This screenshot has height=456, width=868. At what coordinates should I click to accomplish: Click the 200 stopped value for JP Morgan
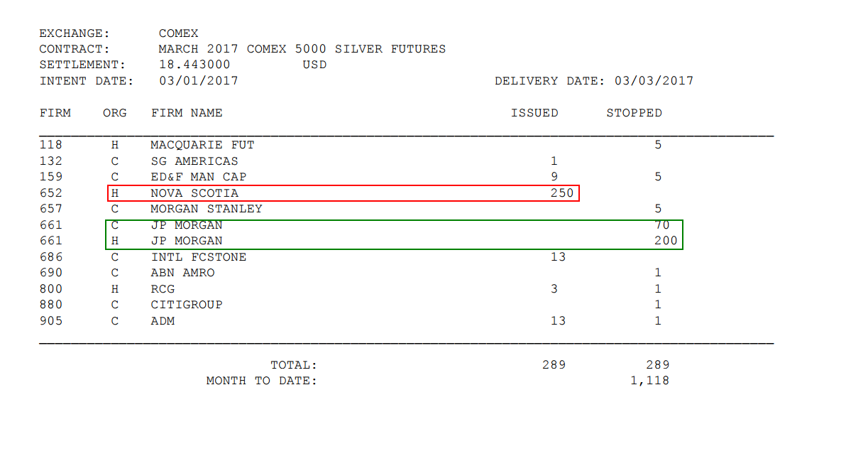pos(666,241)
